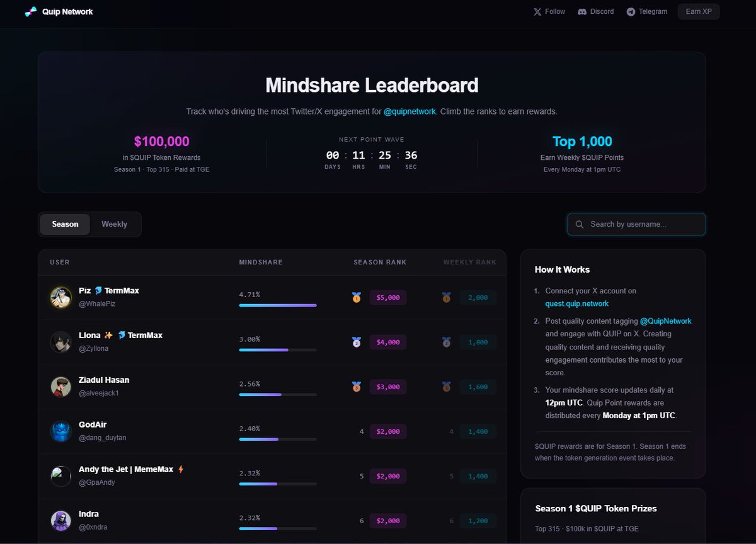Click Andy the Jet's avatar
756x544 pixels.
click(61, 476)
